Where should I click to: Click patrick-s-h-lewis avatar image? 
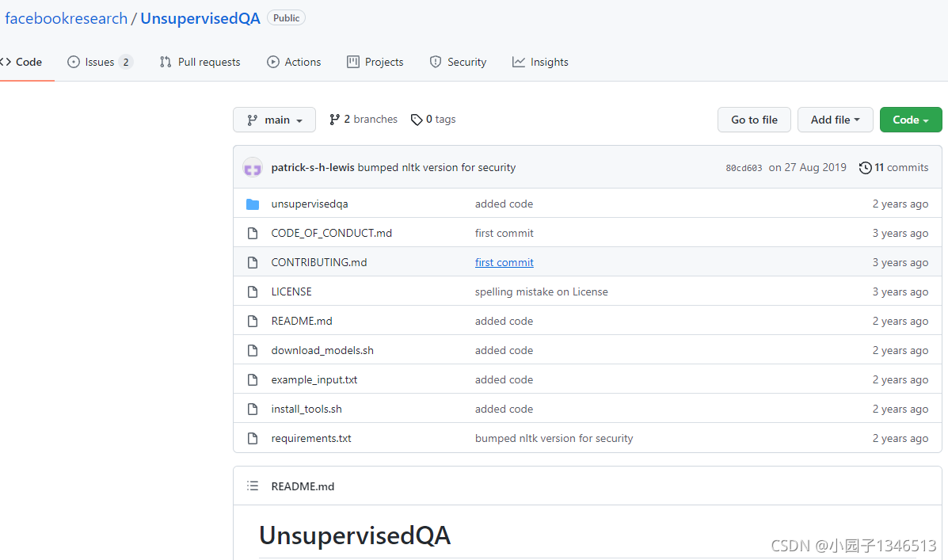pos(252,167)
